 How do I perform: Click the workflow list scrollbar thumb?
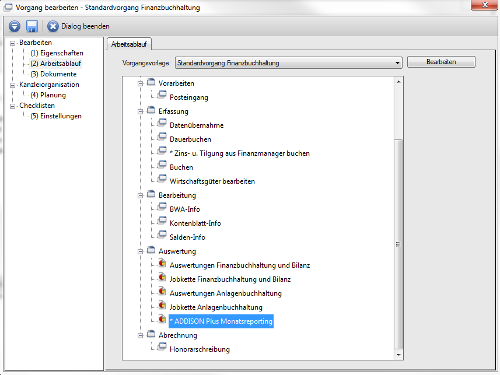(x=398, y=244)
